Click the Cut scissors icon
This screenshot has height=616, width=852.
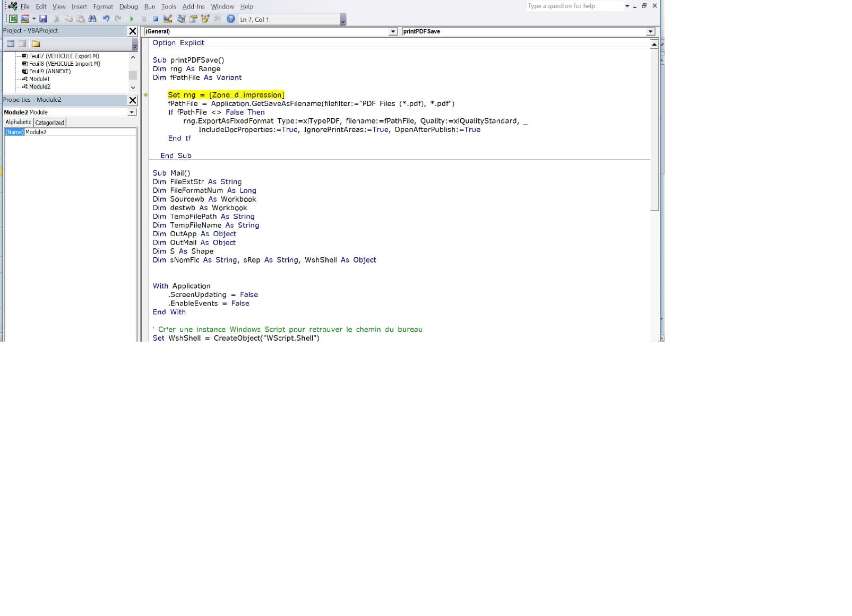click(x=56, y=19)
